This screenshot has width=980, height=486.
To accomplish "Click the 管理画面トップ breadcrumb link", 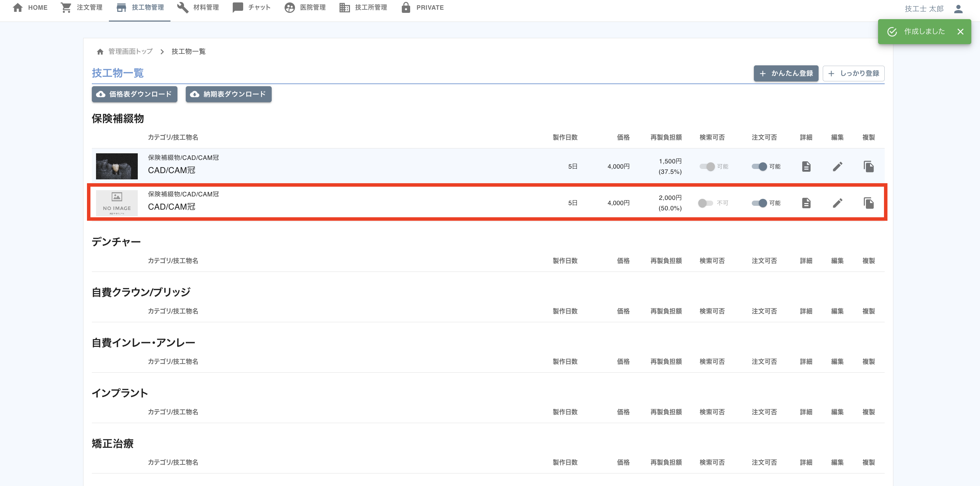I will [x=130, y=51].
